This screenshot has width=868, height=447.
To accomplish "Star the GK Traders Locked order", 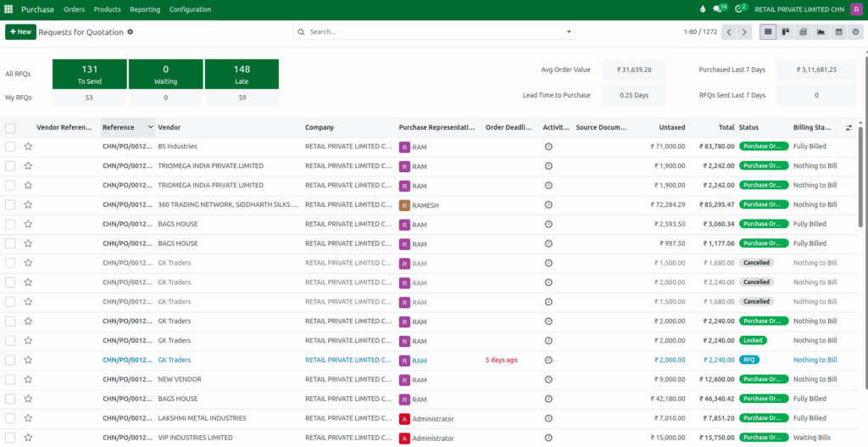I will click(x=28, y=341).
